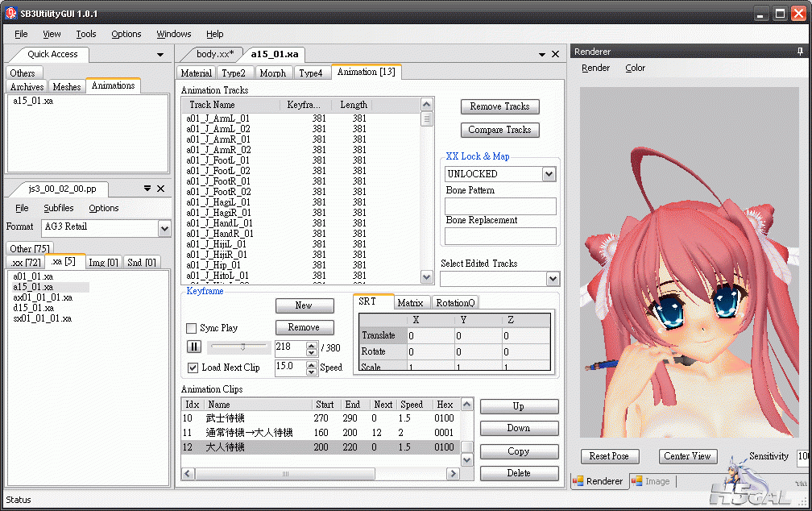Click Translate X value cell

click(x=430, y=336)
